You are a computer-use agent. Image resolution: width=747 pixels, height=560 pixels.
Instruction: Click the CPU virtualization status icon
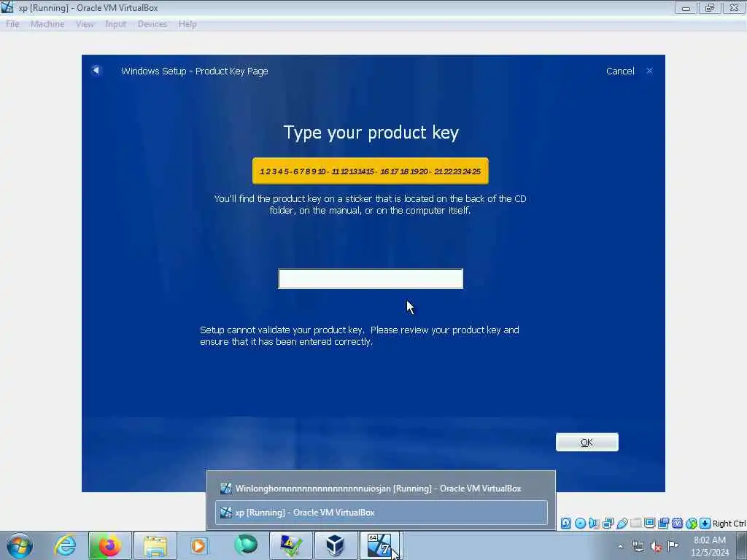point(678,524)
